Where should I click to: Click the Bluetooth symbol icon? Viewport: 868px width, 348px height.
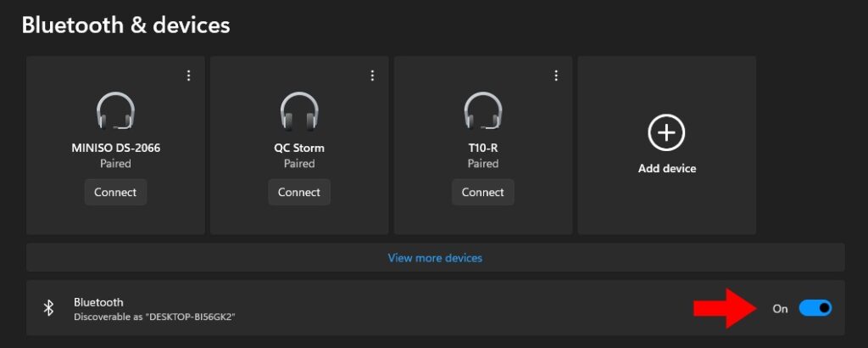(x=48, y=308)
